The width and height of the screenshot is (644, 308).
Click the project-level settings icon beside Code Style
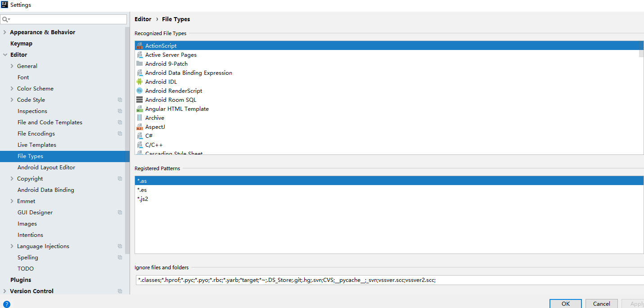click(120, 100)
